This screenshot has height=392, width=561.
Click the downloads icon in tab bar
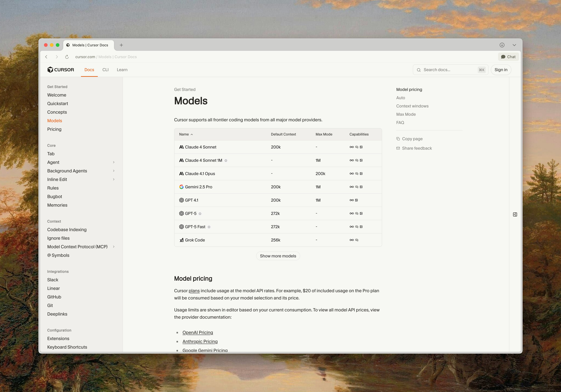pos(502,45)
